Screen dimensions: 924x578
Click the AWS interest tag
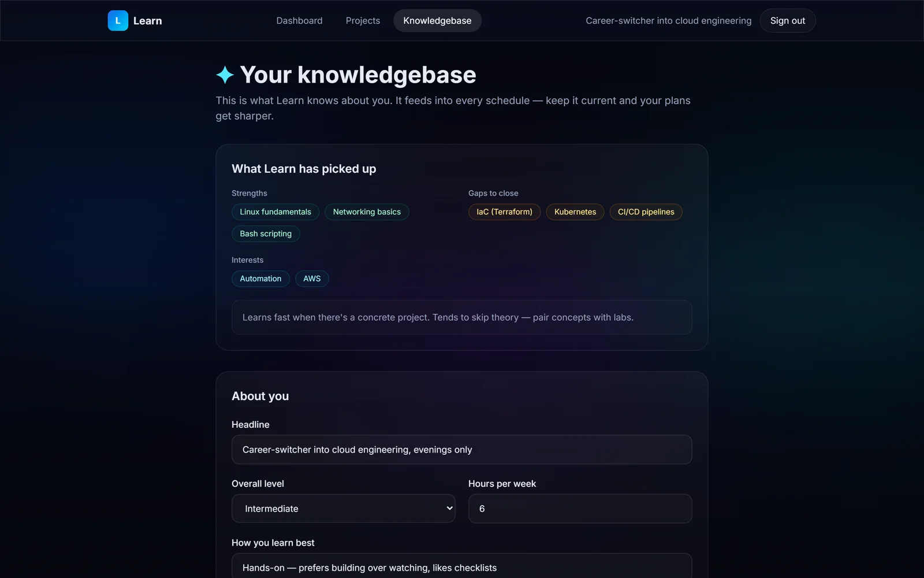coord(312,279)
